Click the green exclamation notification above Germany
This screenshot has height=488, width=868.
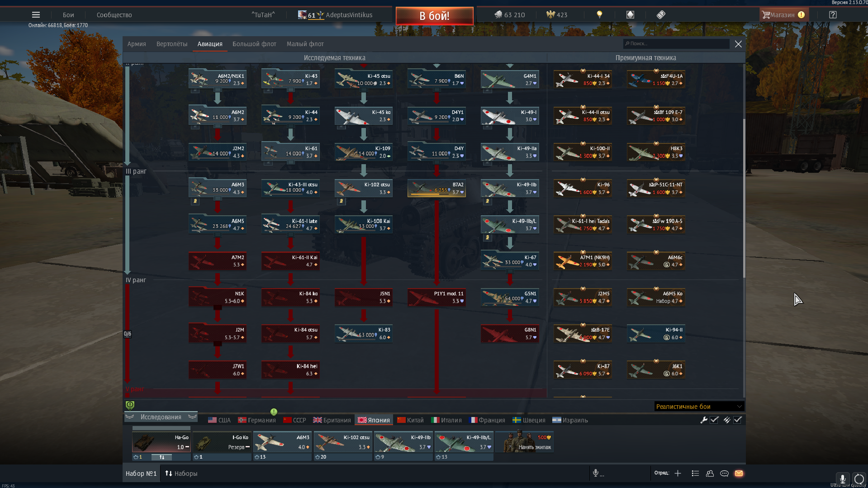coord(274,412)
